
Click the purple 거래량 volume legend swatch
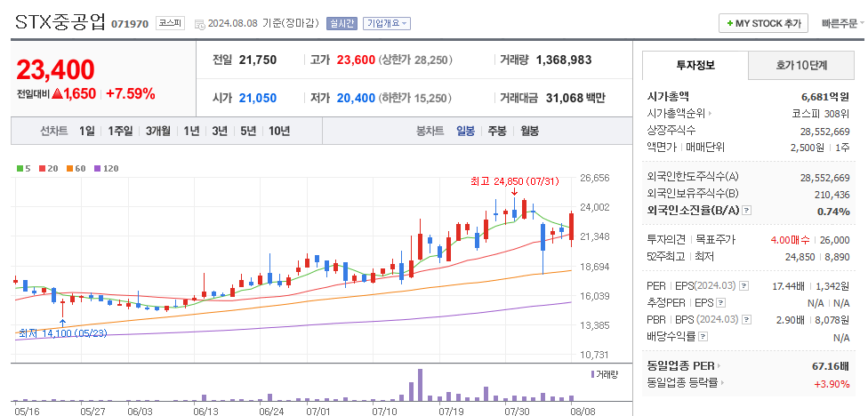click(593, 374)
